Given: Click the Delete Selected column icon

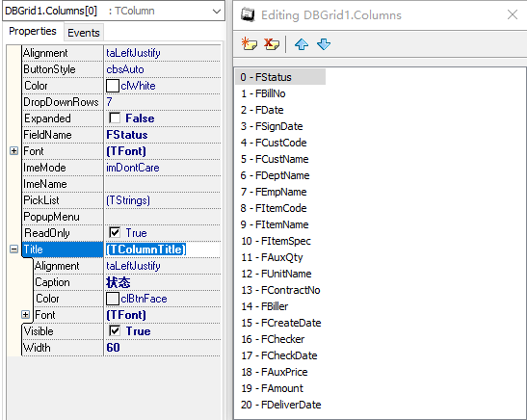Looking at the screenshot, I should pyautogui.click(x=272, y=44).
